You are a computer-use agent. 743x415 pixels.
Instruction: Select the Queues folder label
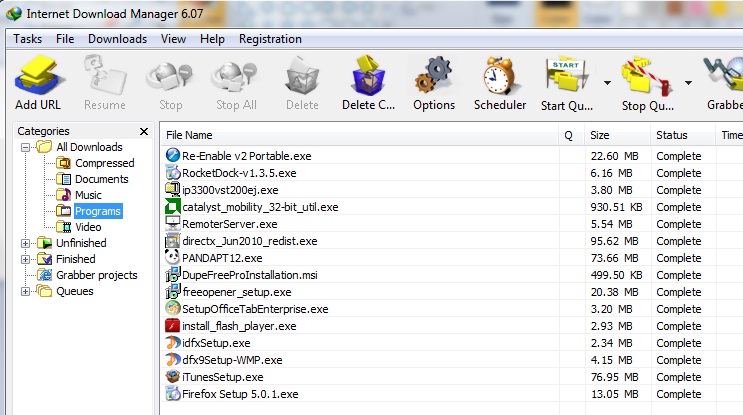coord(74,291)
